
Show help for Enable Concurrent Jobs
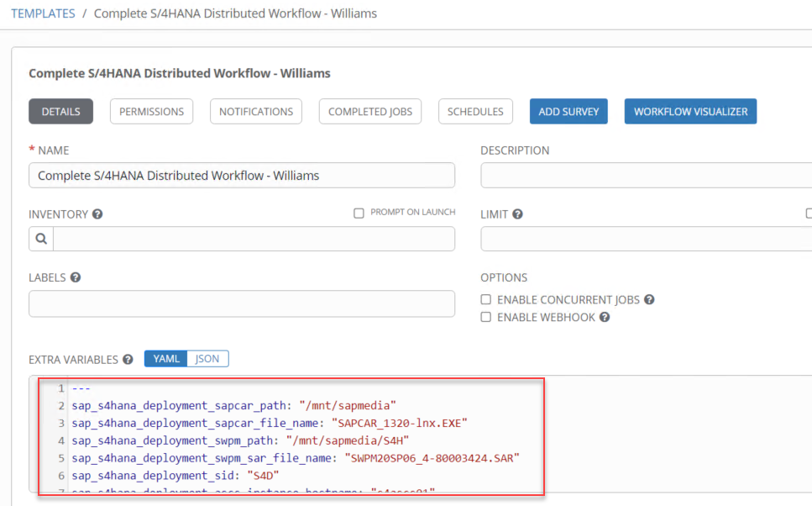coord(649,300)
